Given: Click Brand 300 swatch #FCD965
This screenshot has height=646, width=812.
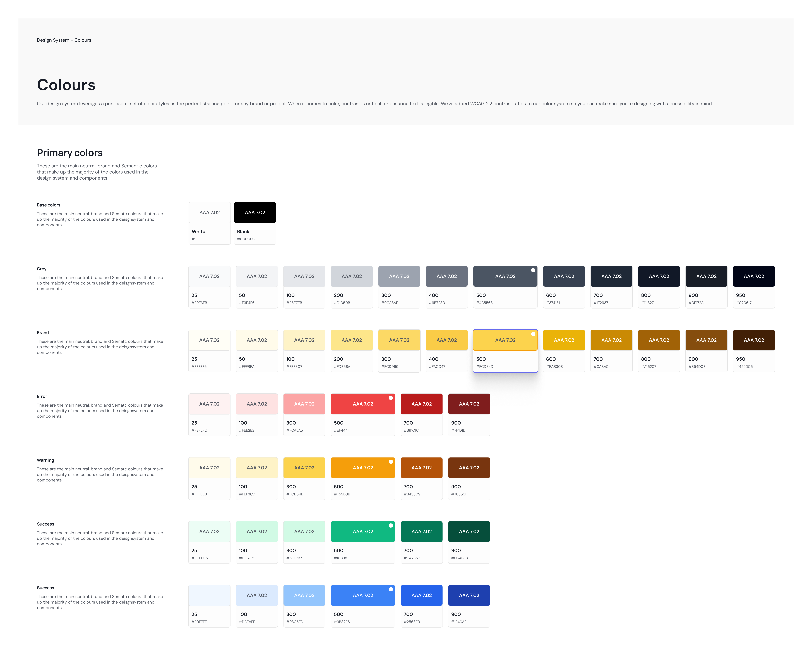Looking at the screenshot, I should [x=399, y=351].
